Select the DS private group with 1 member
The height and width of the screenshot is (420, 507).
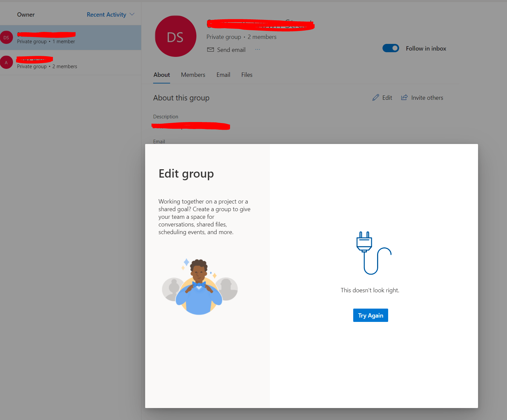pyautogui.click(x=71, y=38)
